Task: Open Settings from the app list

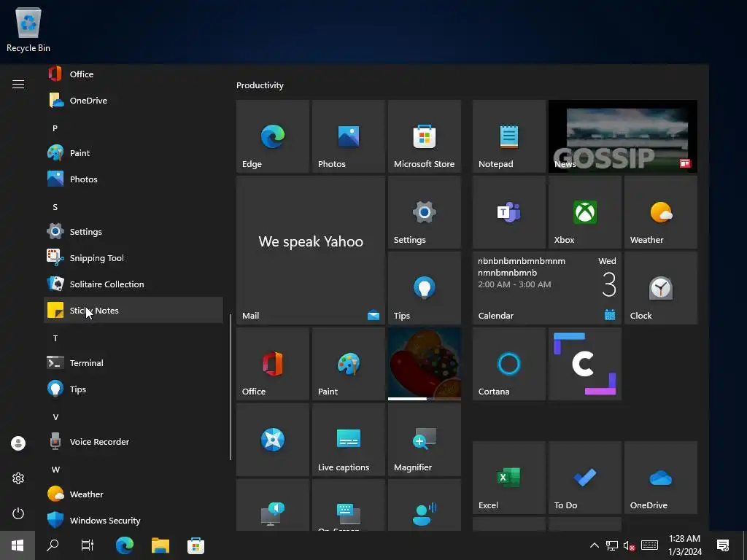Action: pos(133,231)
